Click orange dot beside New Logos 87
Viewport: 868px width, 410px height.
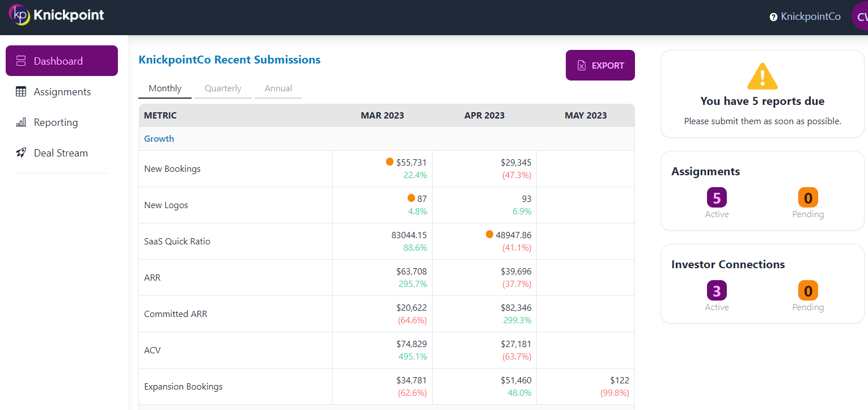point(411,198)
